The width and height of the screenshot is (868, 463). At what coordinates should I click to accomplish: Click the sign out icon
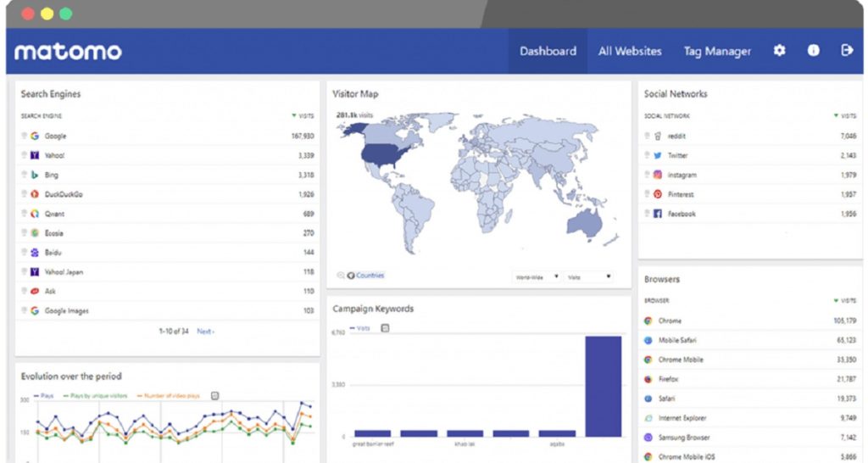pos(846,51)
